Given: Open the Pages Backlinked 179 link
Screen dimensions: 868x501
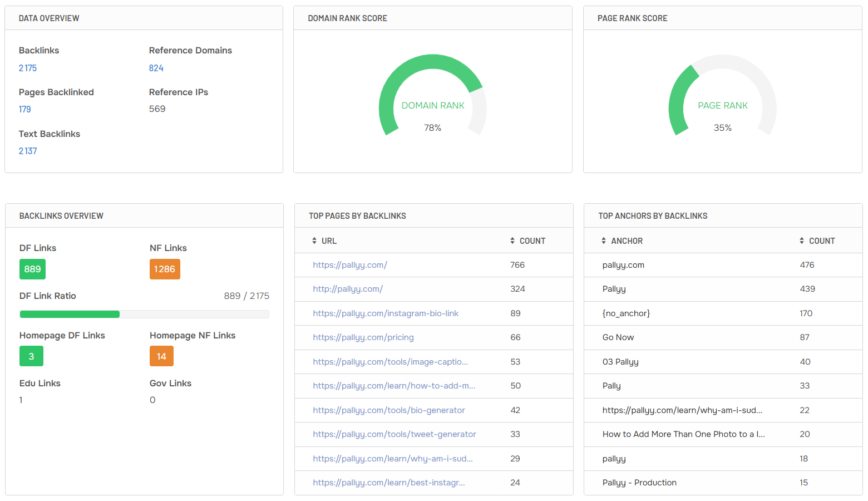Looking at the screenshot, I should point(25,109).
